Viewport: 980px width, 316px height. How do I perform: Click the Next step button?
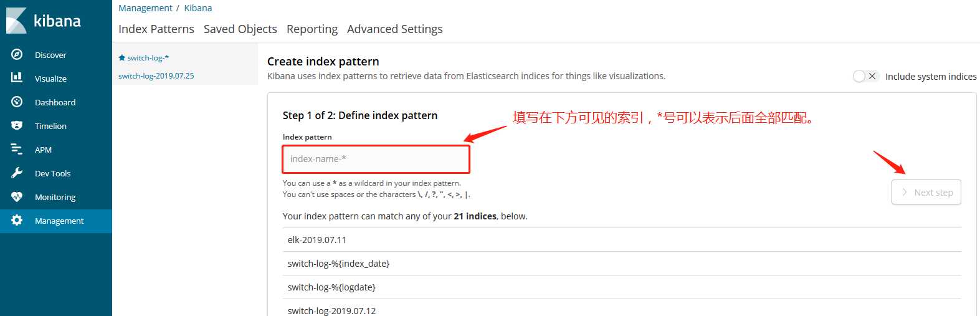coord(926,192)
